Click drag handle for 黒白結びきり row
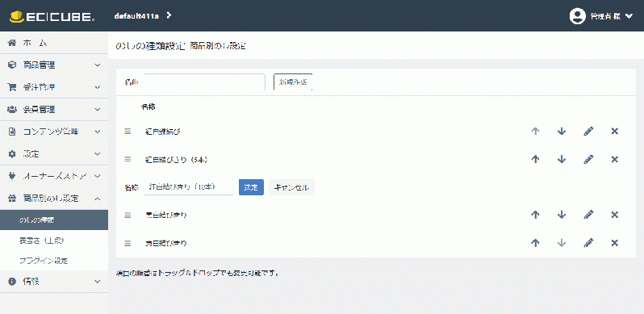Screen dimensions: 644x314 128,215
